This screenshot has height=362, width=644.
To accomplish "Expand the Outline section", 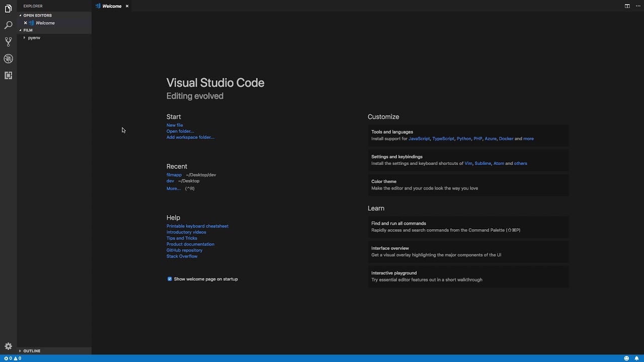I will [31, 351].
